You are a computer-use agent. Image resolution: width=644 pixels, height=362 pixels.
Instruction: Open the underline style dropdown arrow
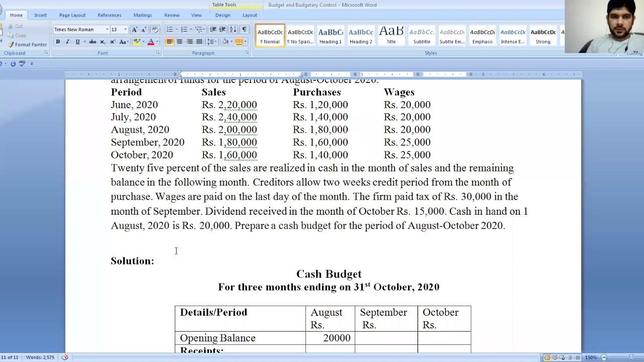(85, 42)
